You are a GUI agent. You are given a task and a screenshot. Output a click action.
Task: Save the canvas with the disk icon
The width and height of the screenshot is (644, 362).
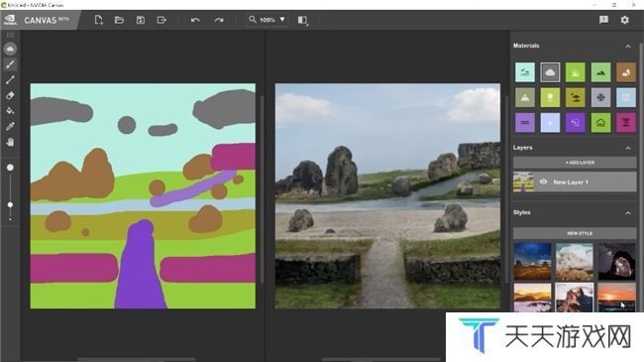click(x=141, y=20)
